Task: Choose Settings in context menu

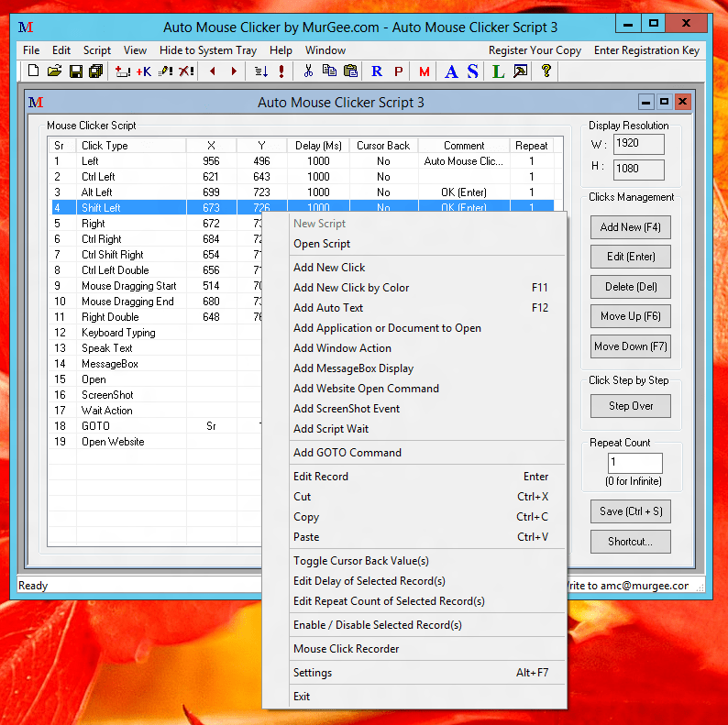Action: [414, 673]
